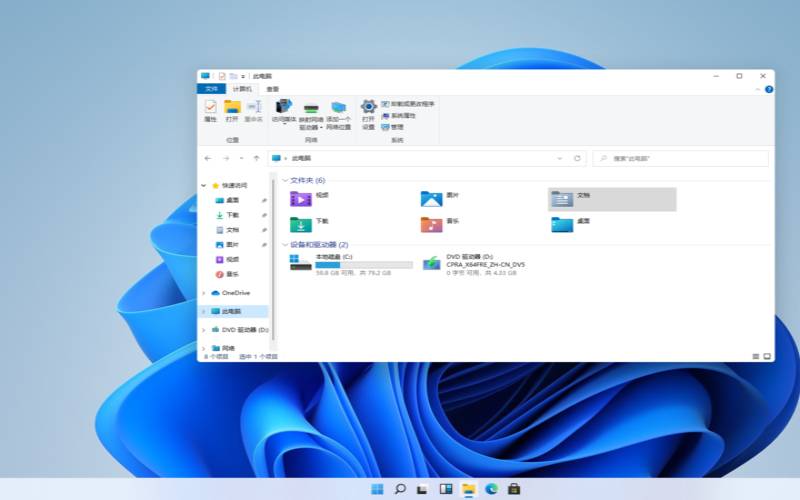Click title bar quick-access properties icon
The height and width of the screenshot is (500, 800).
point(222,76)
